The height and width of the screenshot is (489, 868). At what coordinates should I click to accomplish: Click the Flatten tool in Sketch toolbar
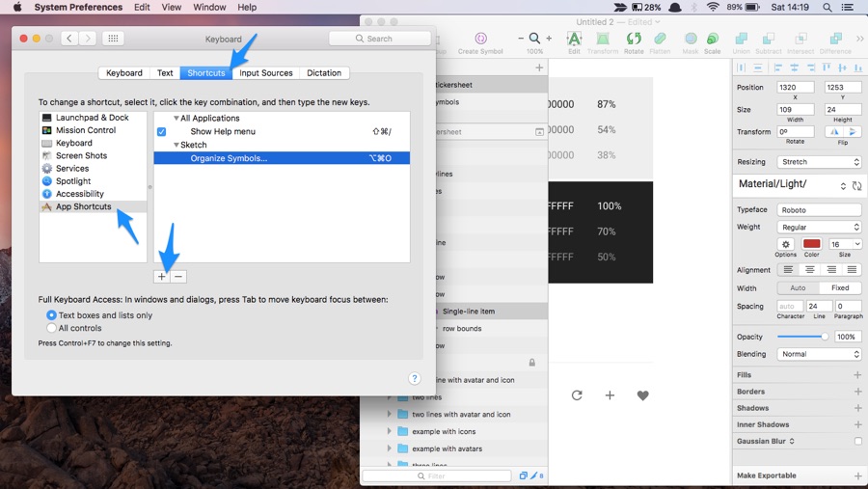(660, 39)
